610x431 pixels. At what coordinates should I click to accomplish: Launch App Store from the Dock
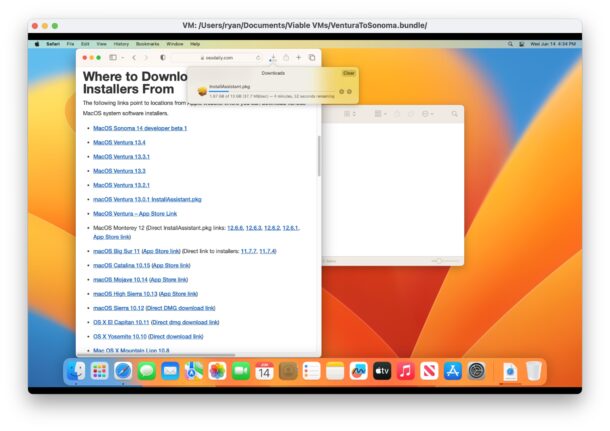(x=453, y=371)
